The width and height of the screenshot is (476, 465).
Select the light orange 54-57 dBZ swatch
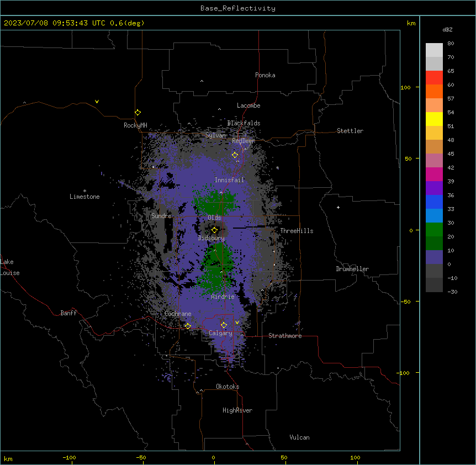(x=434, y=105)
